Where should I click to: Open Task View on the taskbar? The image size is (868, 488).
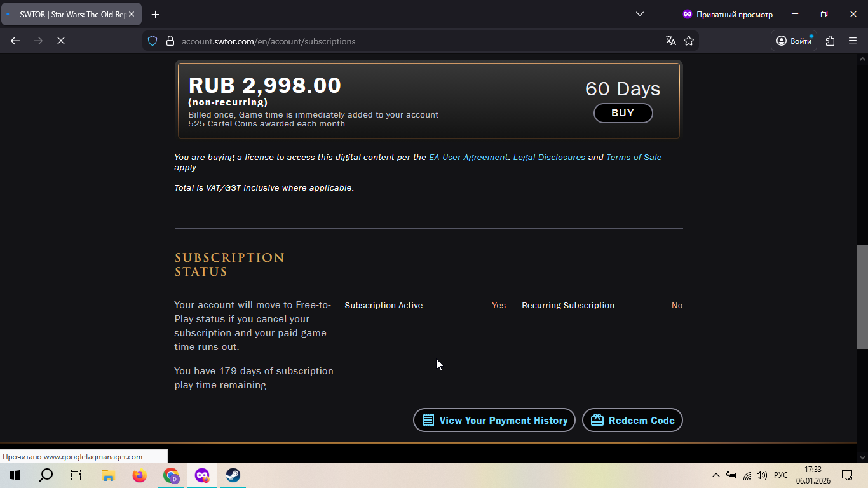coord(76,475)
